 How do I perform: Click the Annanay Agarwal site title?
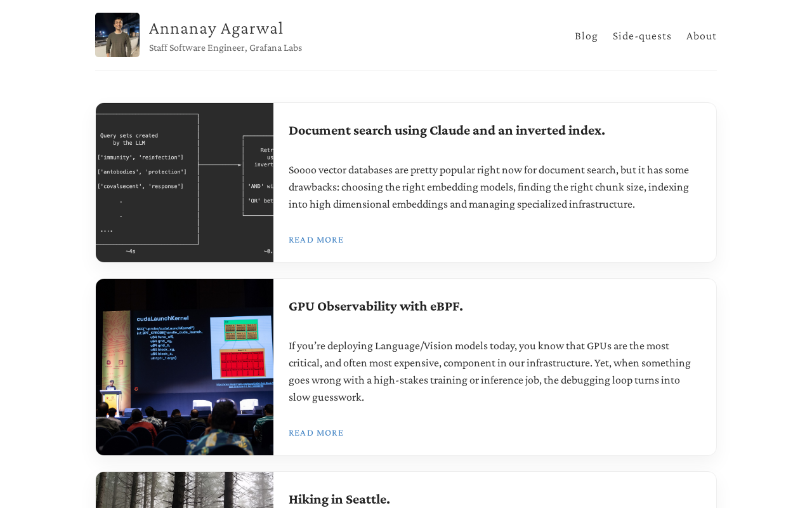(x=216, y=28)
